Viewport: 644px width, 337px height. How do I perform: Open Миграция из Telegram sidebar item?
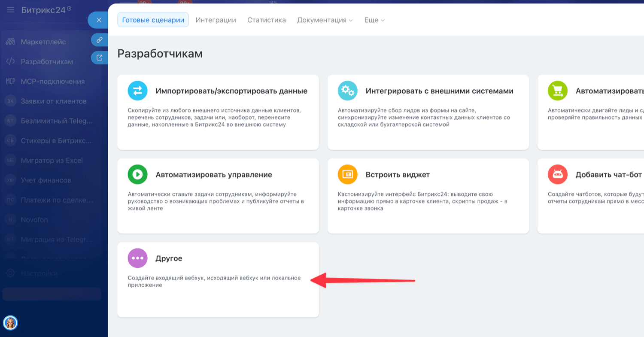tap(56, 239)
